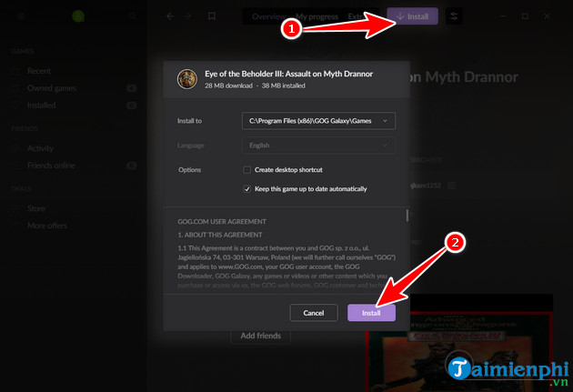Enable the Create desktop shortcut checkbox
This screenshot has width=573, height=392.
point(247,170)
